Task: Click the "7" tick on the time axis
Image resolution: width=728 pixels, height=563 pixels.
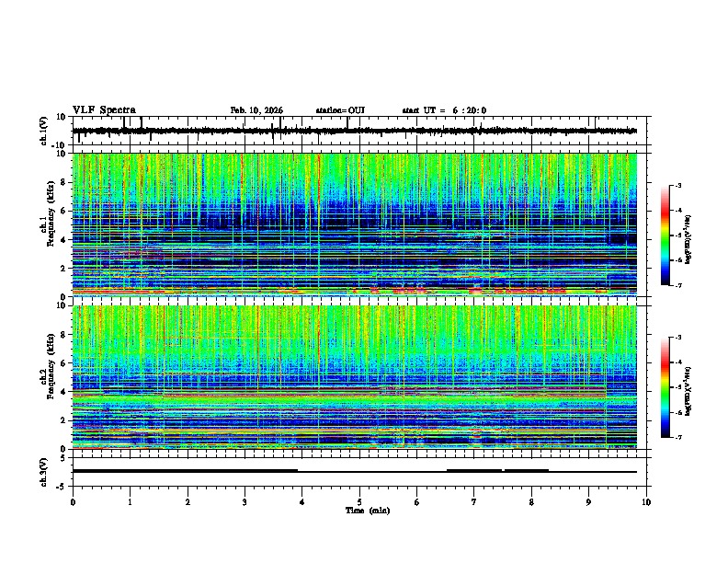Action: [474, 502]
